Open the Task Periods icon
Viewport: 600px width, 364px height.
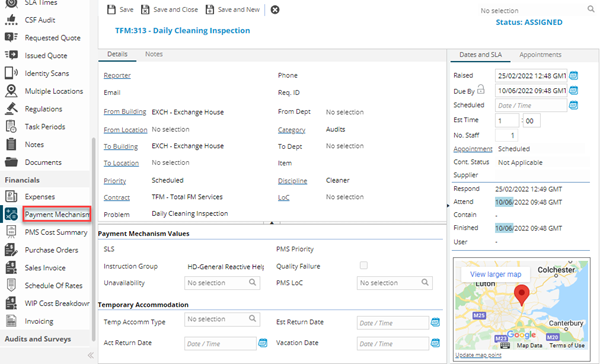[11, 126]
